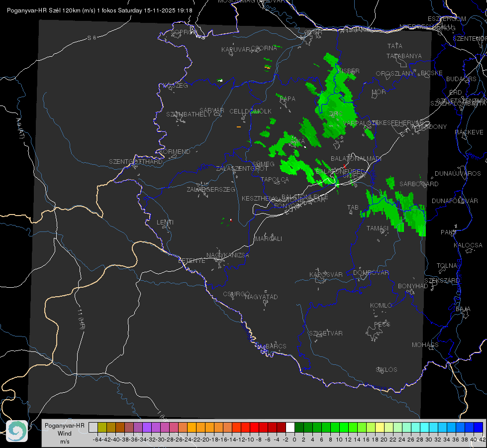Click the 'S 6' road label

[92, 38]
